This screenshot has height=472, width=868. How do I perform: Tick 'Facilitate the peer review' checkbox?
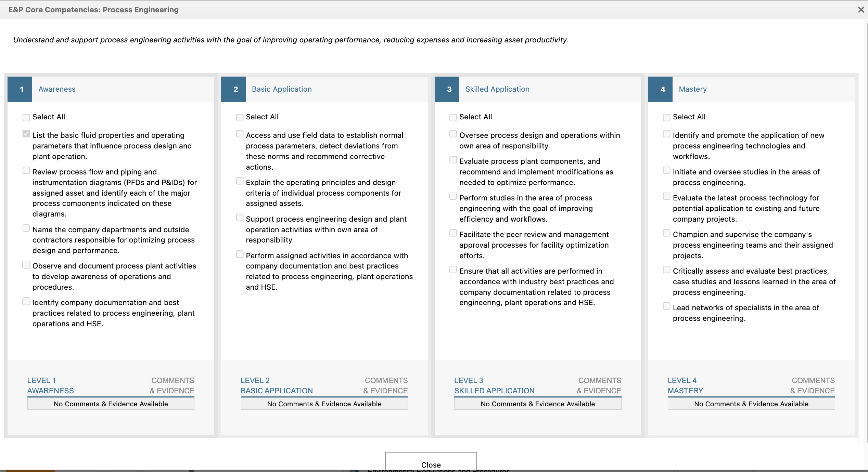(453, 233)
